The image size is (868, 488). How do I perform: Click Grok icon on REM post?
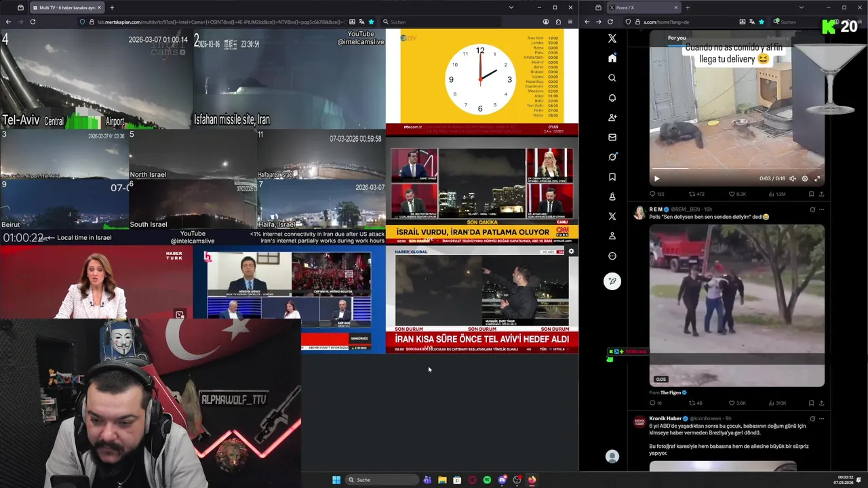pos(812,209)
